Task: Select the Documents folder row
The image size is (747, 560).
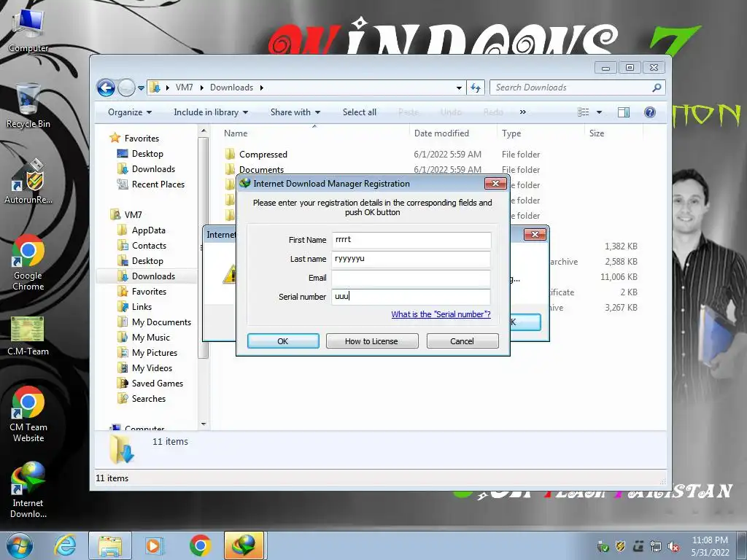Action: click(x=261, y=169)
